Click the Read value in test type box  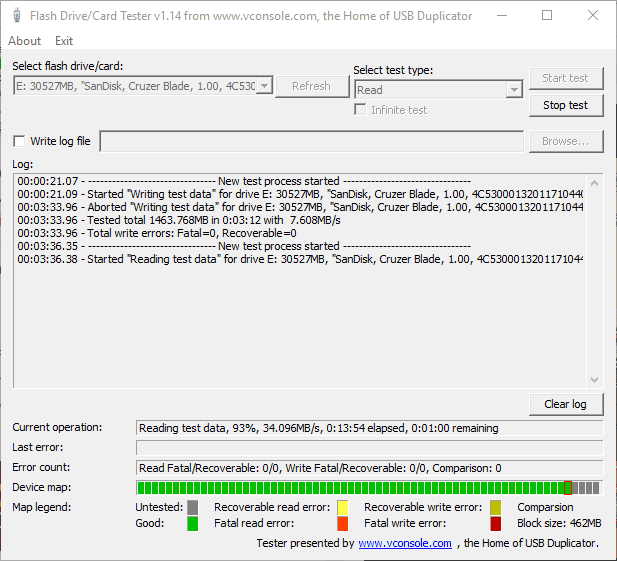click(x=369, y=90)
